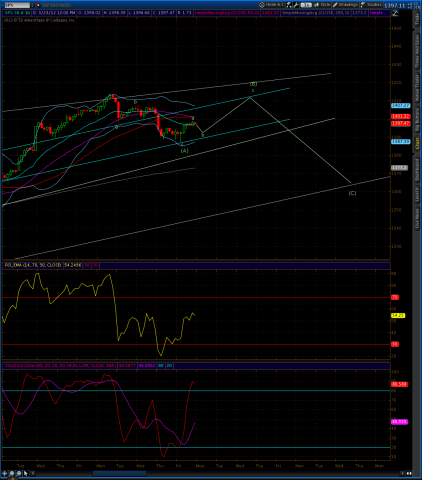Switch to the Active Trader side tab

coord(417,88)
